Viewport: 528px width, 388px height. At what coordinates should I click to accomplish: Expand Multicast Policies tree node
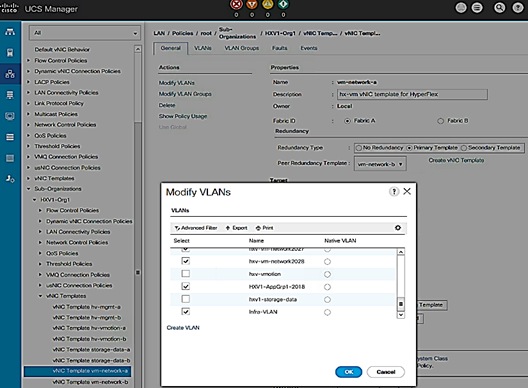(x=29, y=114)
